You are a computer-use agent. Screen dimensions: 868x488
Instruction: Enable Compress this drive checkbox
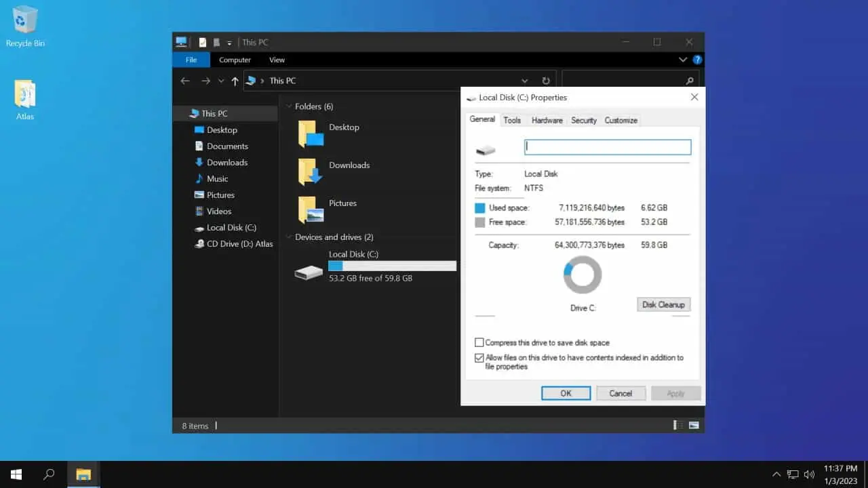(479, 343)
